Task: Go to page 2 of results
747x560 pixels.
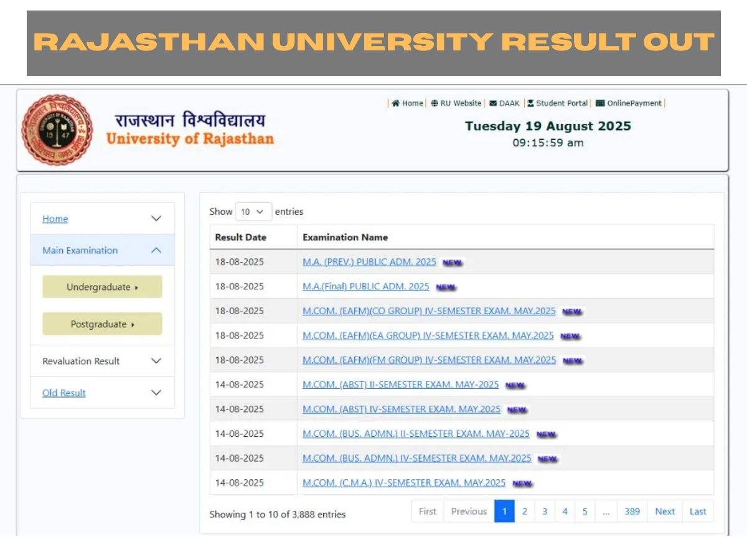Action: click(x=524, y=511)
